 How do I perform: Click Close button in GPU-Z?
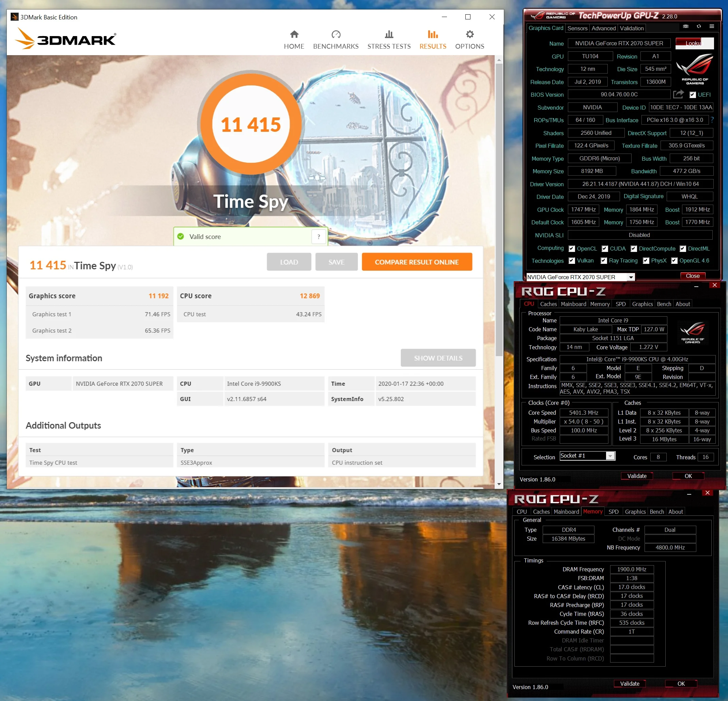click(692, 275)
